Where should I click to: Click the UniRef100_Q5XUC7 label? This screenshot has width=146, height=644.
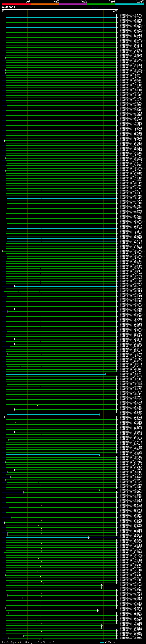click(131, 37)
